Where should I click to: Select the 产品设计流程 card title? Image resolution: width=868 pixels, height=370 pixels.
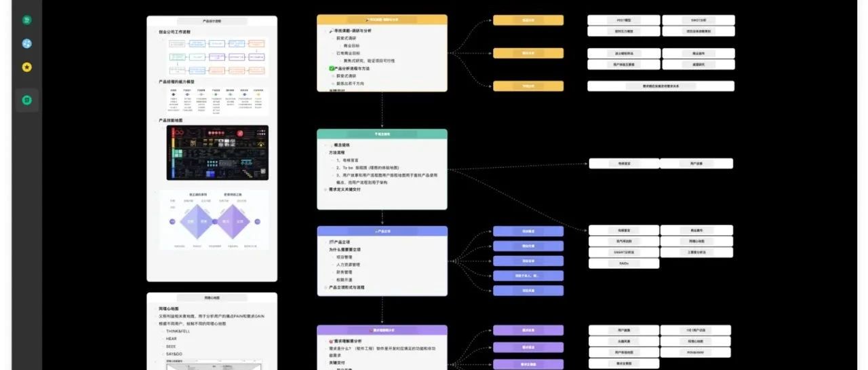(x=212, y=21)
